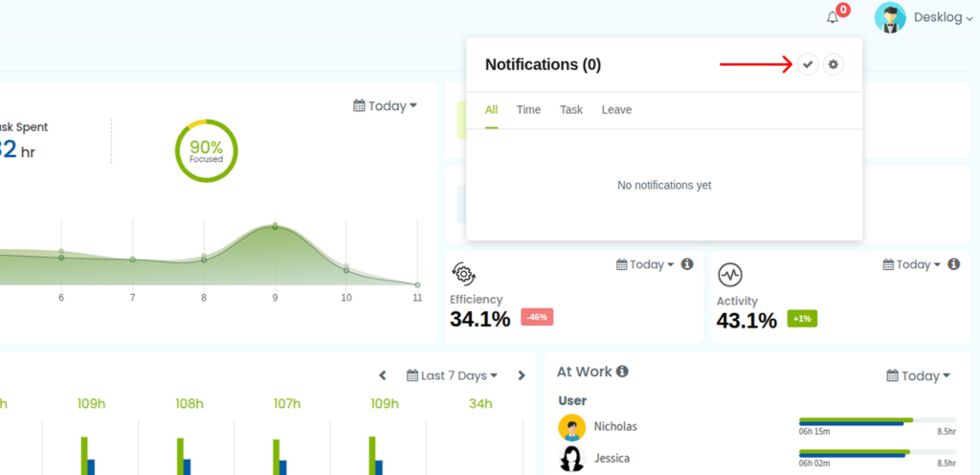980x475 pixels.
Task: Click the notification bell icon
Action: click(832, 17)
